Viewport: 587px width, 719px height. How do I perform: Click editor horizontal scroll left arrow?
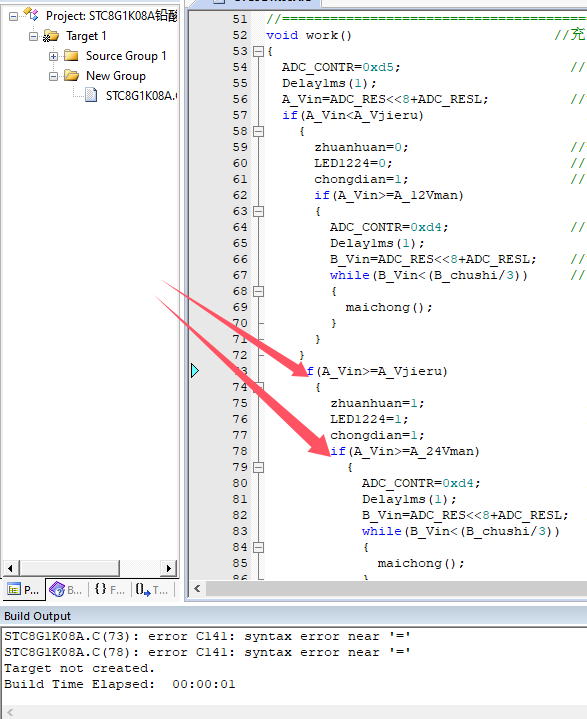(197, 589)
